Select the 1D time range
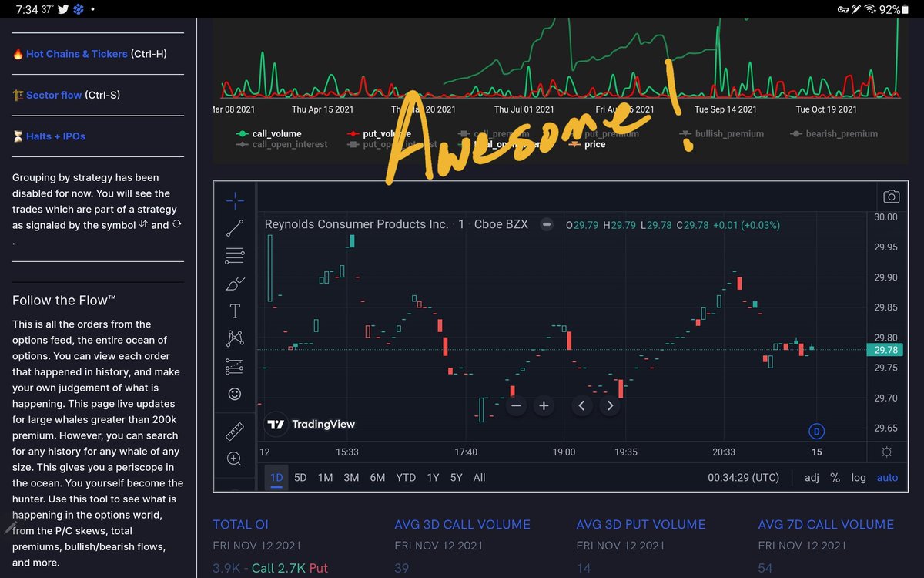Screen dimensions: 924x578 pyautogui.click(x=276, y=477)
